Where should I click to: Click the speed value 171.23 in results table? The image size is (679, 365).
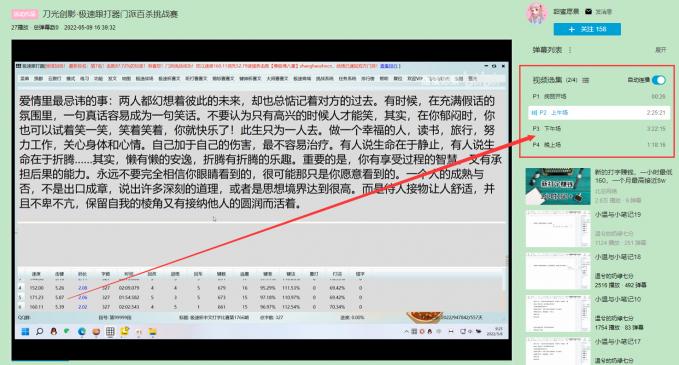[x=37, y=297]
